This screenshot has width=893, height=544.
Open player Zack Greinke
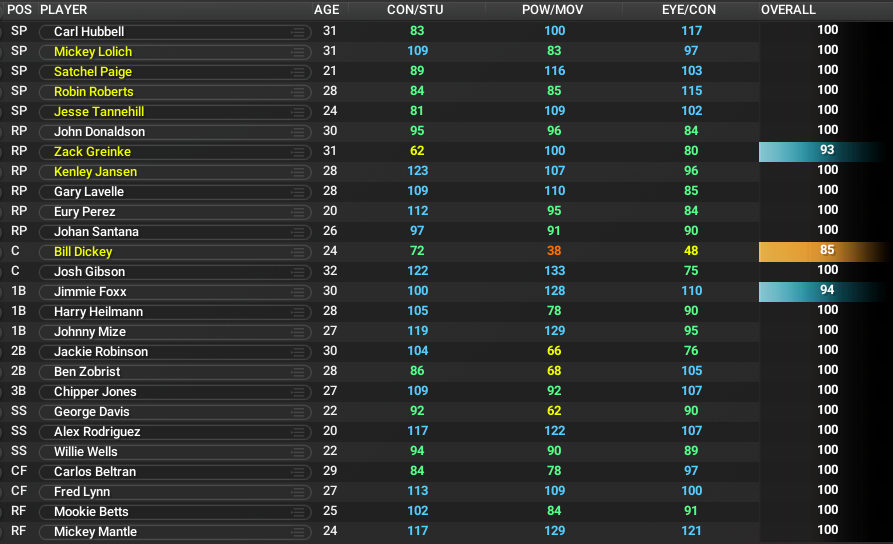pyautogui.click(x=92, y=152)
